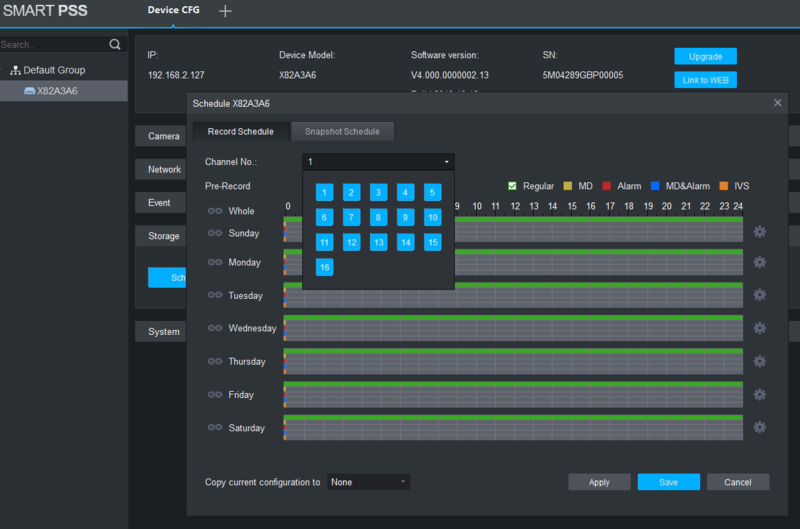Select the Record Schedule tab

240,132
